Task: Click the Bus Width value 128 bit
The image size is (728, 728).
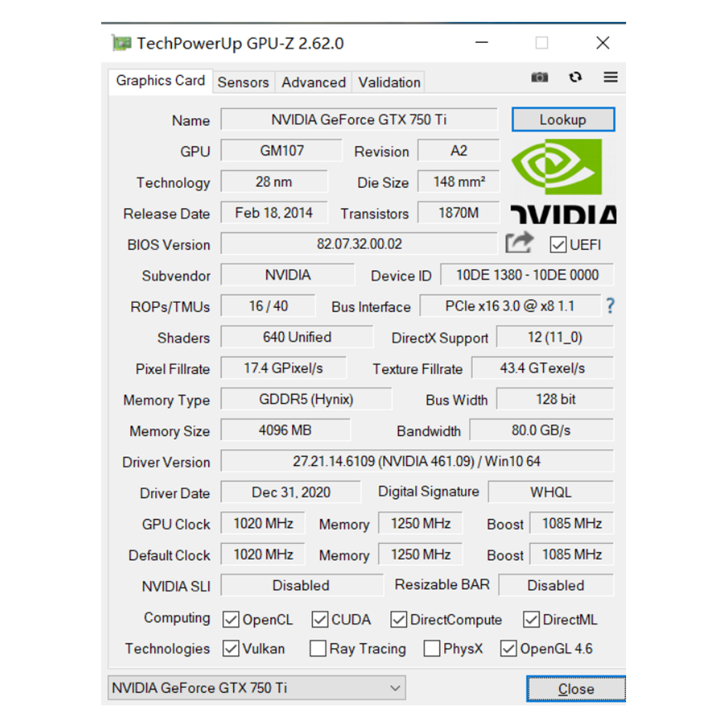Action: [x=555, y=399]
